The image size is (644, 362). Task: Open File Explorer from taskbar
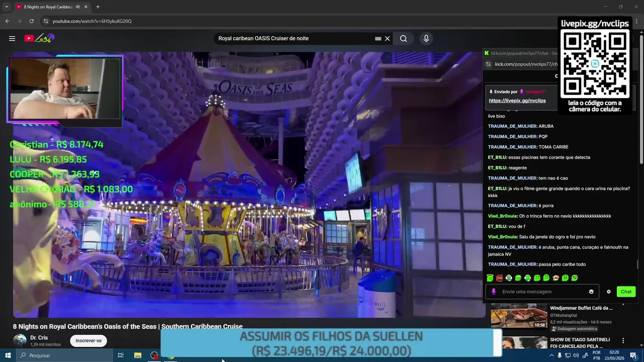tap(137, 355)
